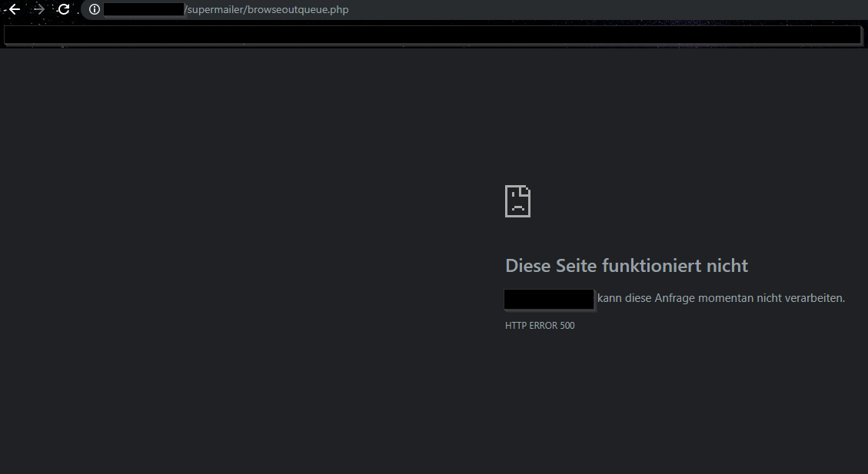Screen dimensions: 868x474
Task: Click the sad document error icon
Action: (x=517, y=201)
